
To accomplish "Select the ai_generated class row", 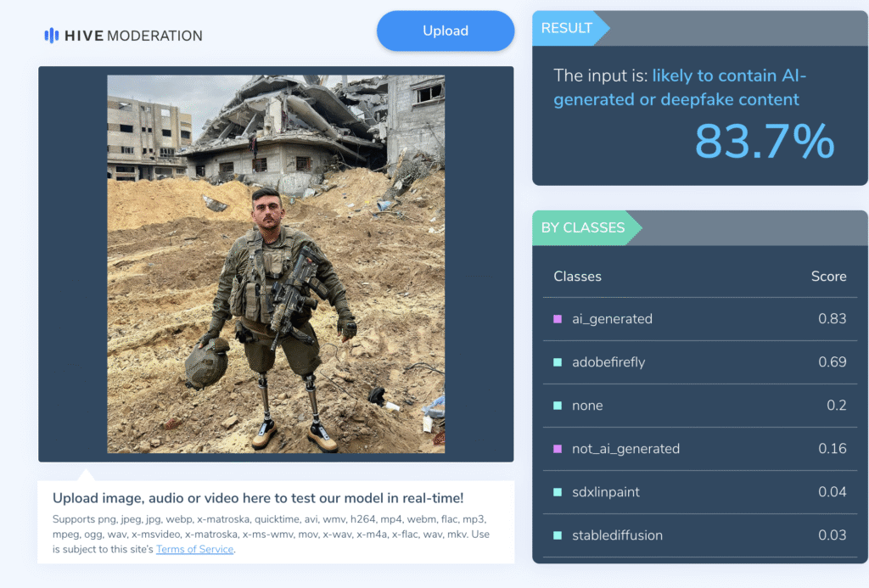I will tap(700, 319).
